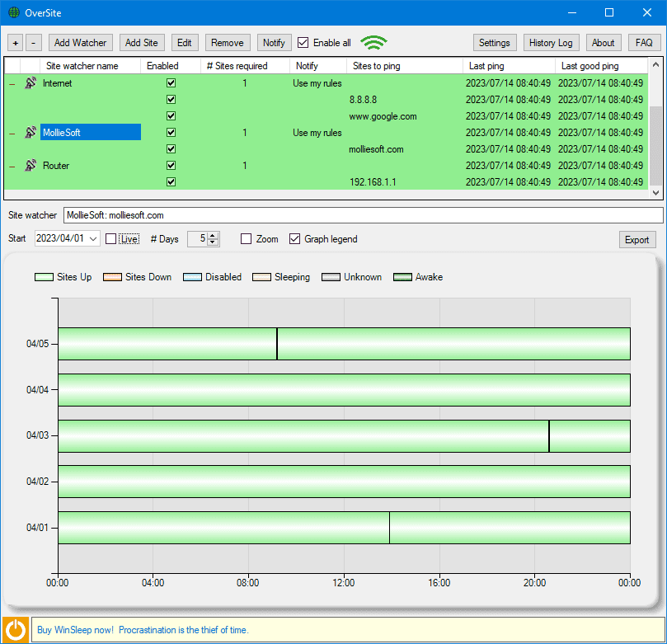Export the graph data
The image size is (667, 644).
637,239
